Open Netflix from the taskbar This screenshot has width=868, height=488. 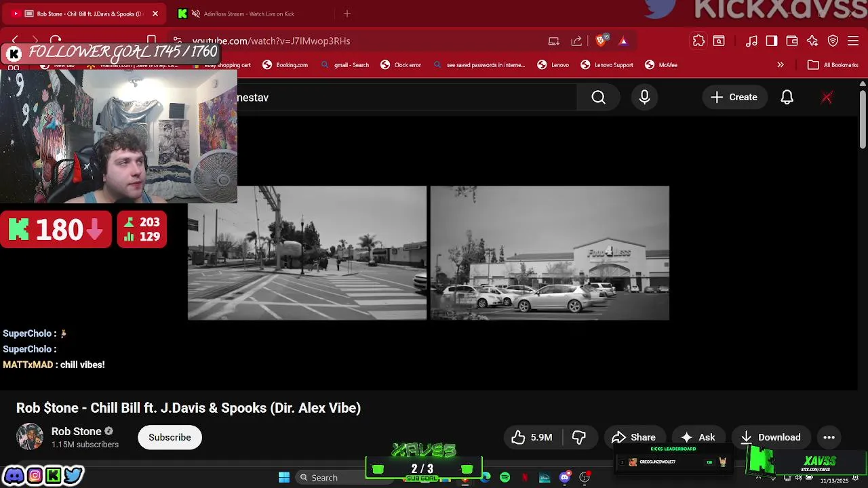tap(525, 478)
